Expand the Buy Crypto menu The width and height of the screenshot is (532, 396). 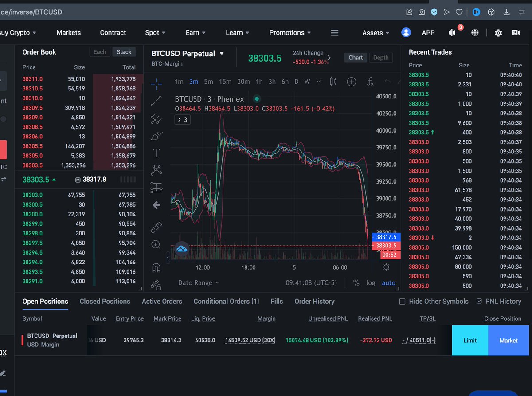18,33
